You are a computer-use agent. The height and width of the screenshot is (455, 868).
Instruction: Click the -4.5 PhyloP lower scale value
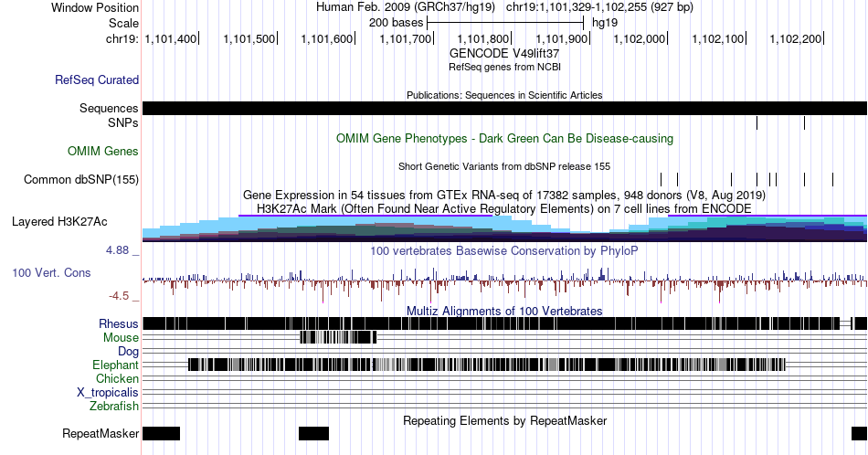pyautogui.click(x=119, y=296)
